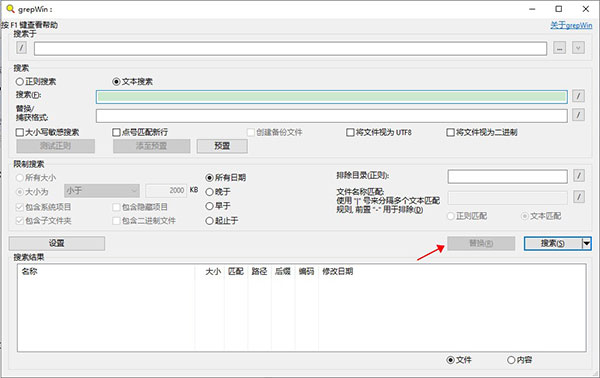Click the slash button beside the green search field
Viewport: 600px width, 378px height.
[x=578, y=96]
